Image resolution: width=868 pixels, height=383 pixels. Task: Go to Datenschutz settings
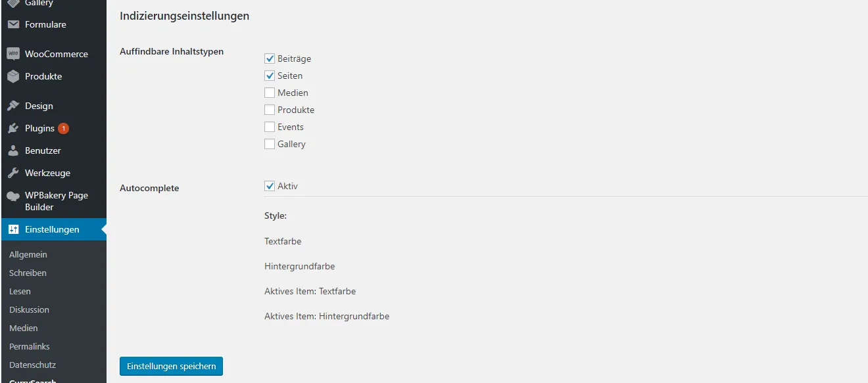coord(33,365)
